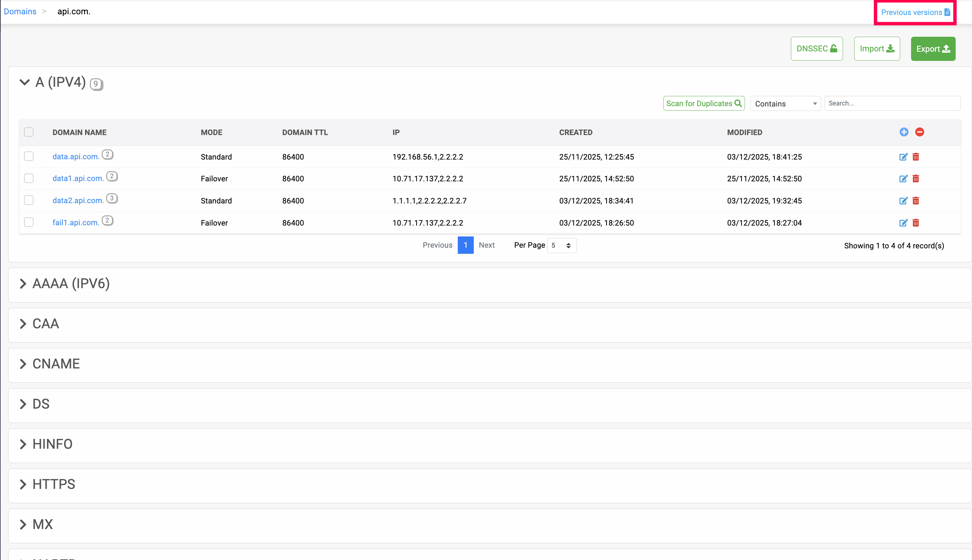Image resolution: width=972 pixels, height=560 pixels.
Task: Click the blue add record plus icon
Action: click(904, 132)
